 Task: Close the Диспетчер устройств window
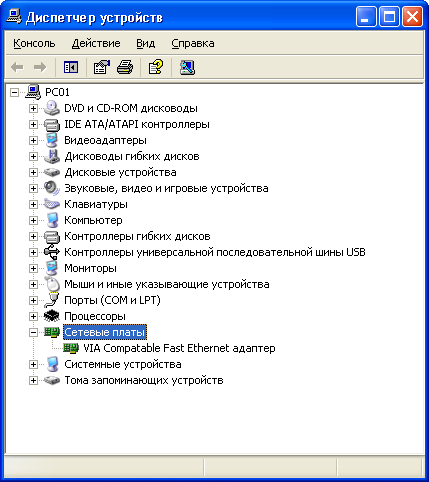[412, 17]
